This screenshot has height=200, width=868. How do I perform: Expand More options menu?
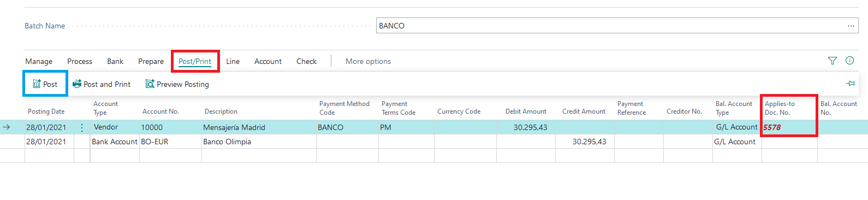pos(368,61)
